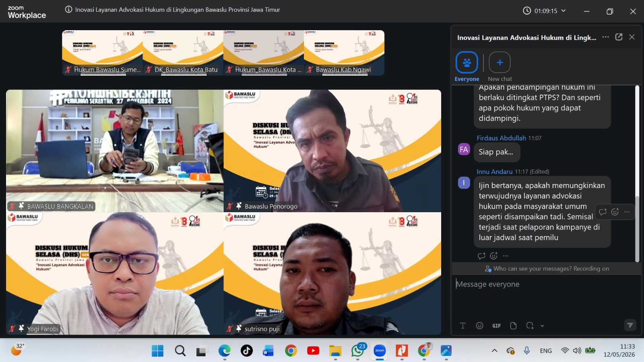This screenshot has width=644, height=362.
Task: Pop out the chat panel
Action: tap(619, 37)
